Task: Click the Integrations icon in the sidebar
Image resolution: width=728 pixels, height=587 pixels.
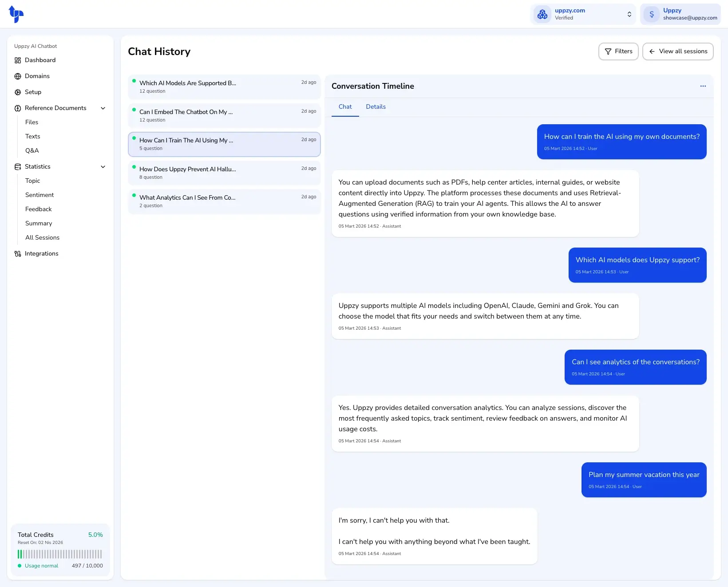Action: (18, 254)
